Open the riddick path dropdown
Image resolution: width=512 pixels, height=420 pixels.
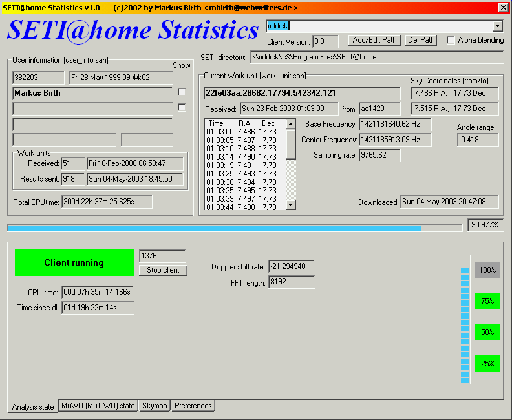click(x=497, y=26)
